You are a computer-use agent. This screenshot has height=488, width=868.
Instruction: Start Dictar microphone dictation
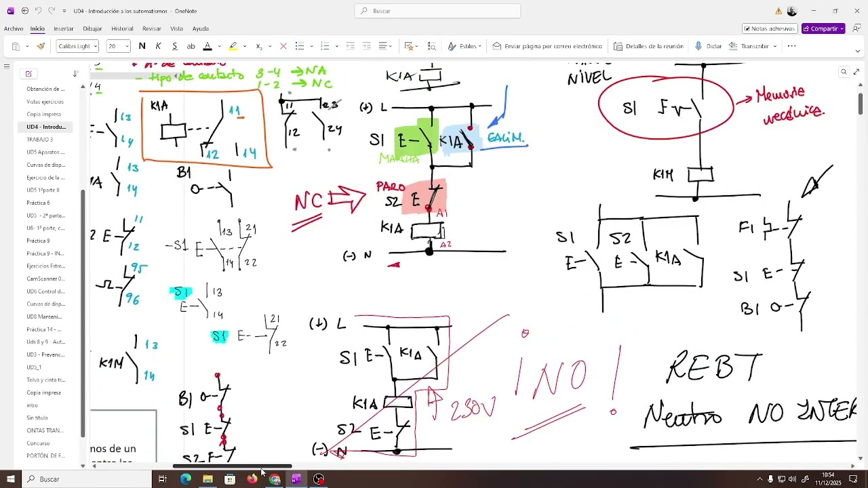tap(708, 46)
